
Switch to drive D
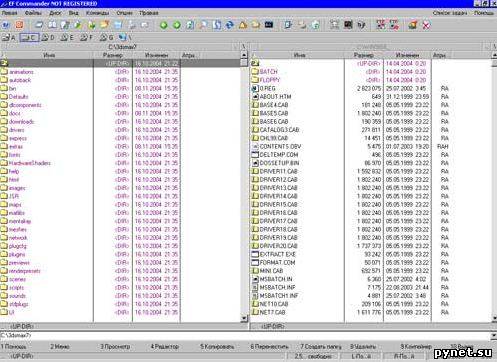48,38
